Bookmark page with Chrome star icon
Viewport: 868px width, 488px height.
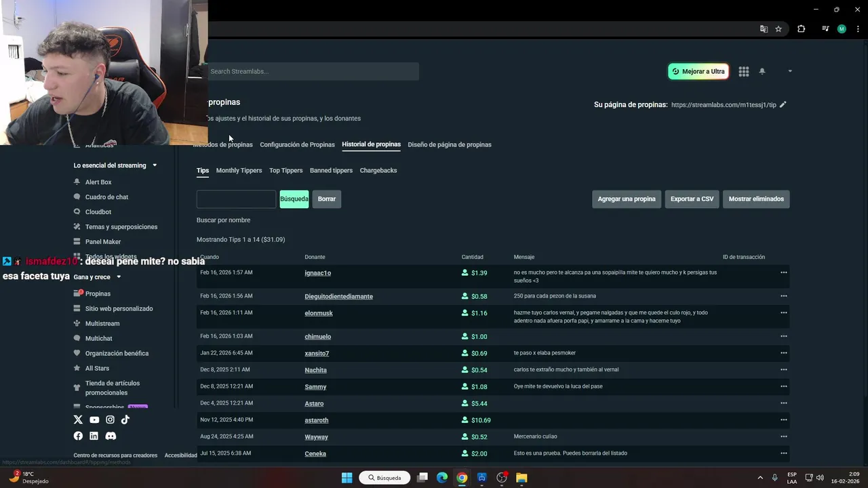click(778, 29)
